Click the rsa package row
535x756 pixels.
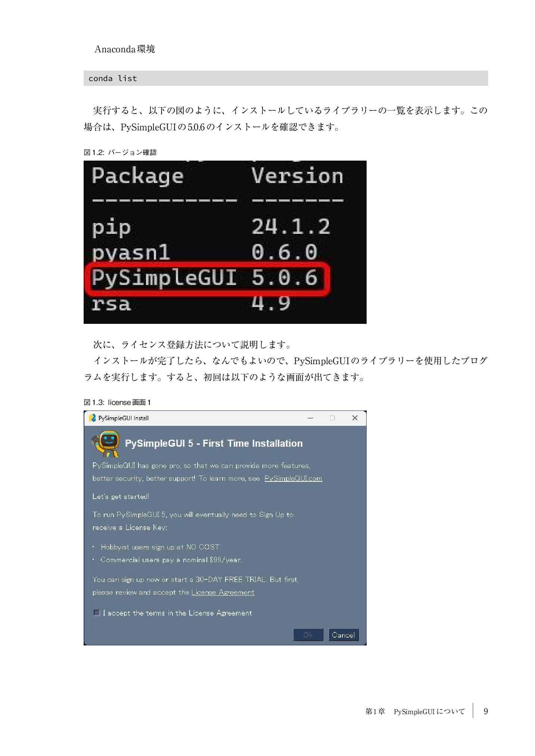click(x=191, y=303)
